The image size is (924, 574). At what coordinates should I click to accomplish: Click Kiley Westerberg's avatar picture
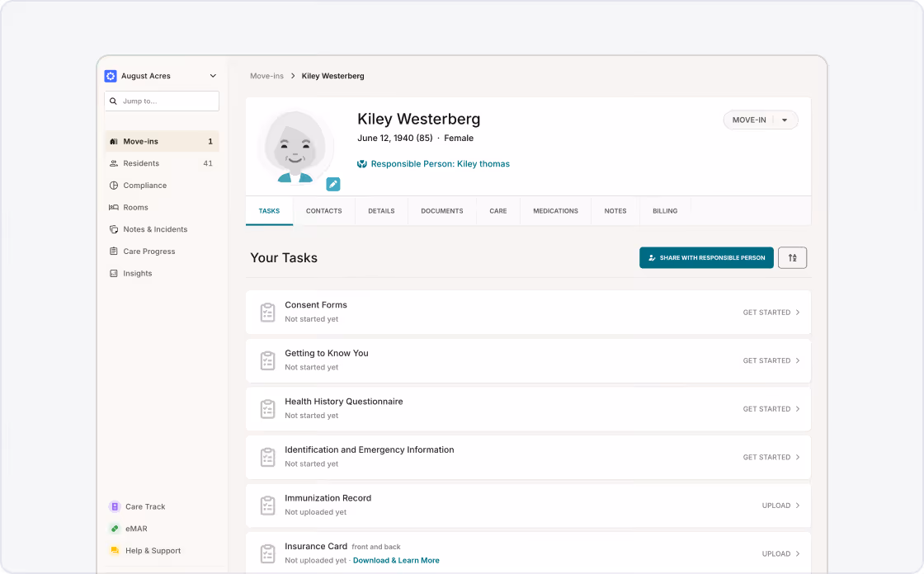(x=295, y=146)
